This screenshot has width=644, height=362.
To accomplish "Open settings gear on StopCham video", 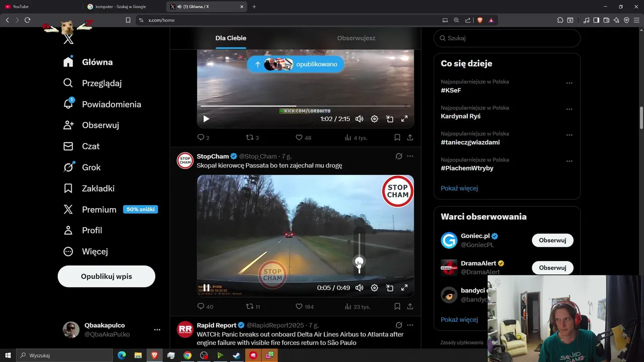I will (x=374, y=288).
